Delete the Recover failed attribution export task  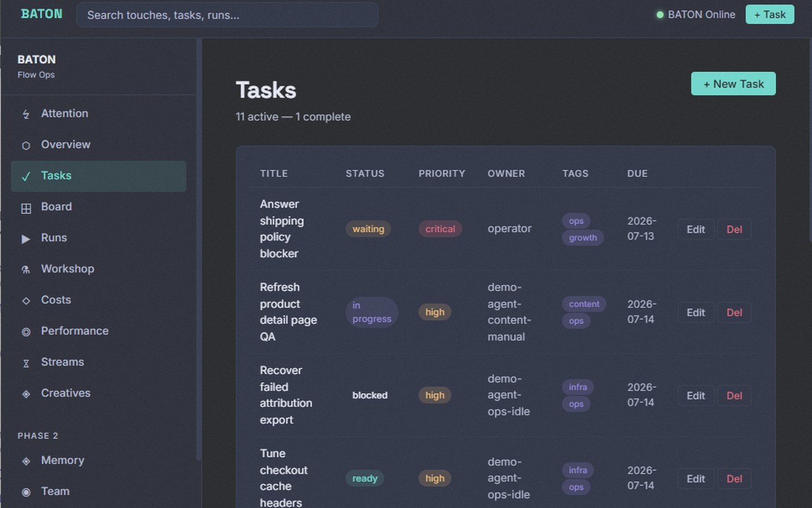734,396
